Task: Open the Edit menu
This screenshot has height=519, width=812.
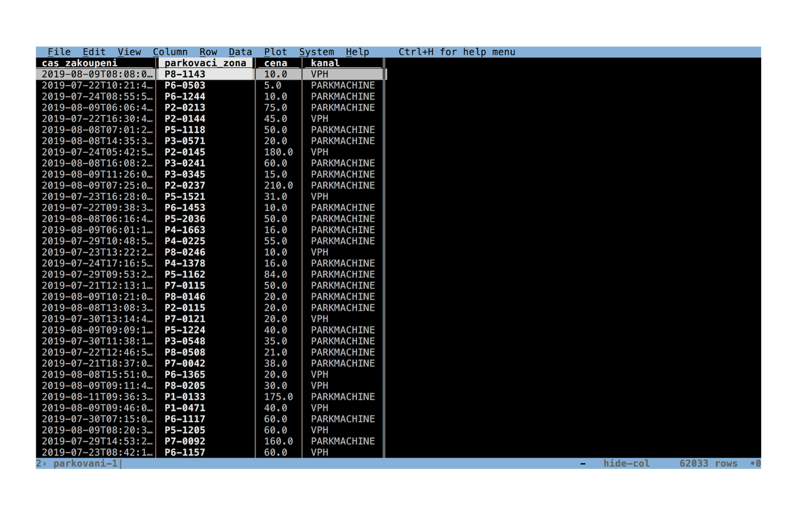Action: click(94, 52)
